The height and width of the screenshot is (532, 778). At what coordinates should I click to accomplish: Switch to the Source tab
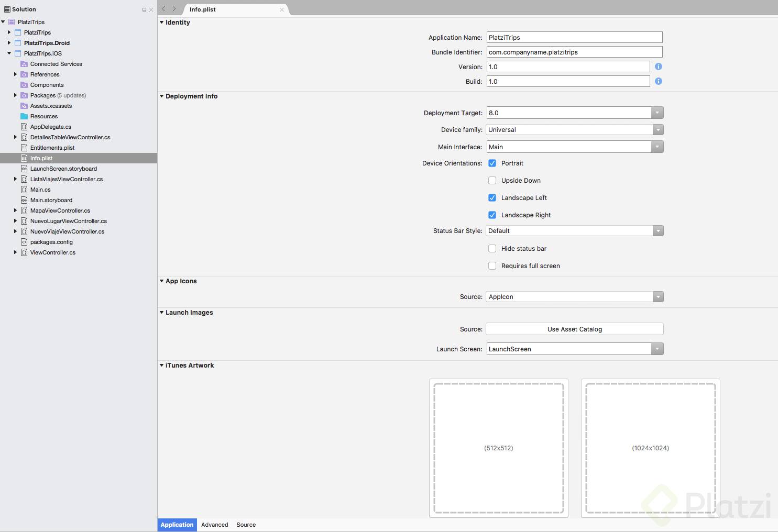246,525
